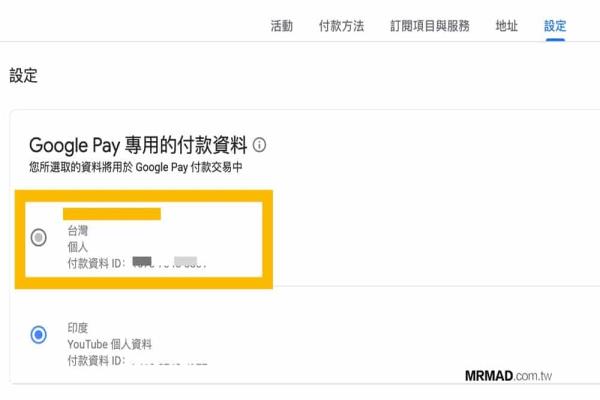Click the info icon beside Google Pay 專用的付款資料
600x400 pixels.
[x=259, y=145]
